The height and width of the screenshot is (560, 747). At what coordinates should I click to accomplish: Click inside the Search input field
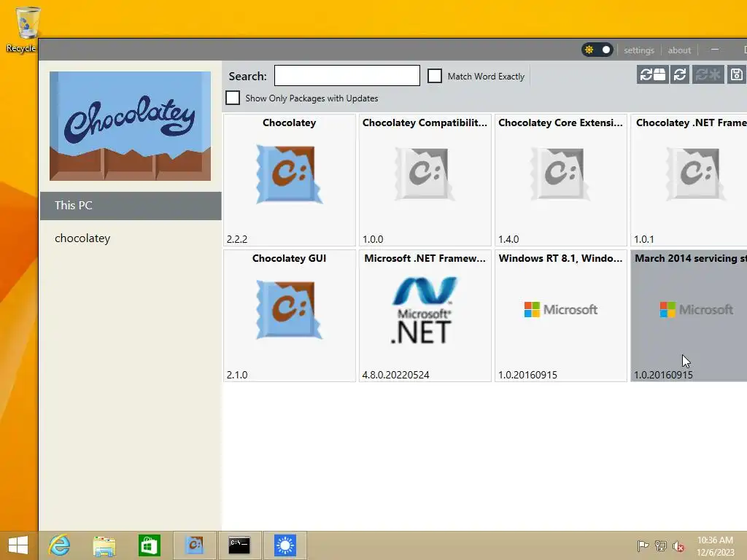pos(347,76)
